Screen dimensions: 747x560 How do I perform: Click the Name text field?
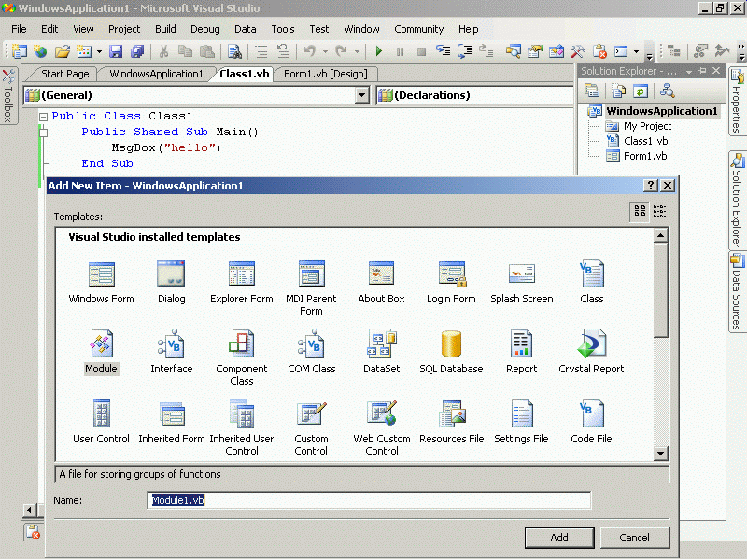369,500
